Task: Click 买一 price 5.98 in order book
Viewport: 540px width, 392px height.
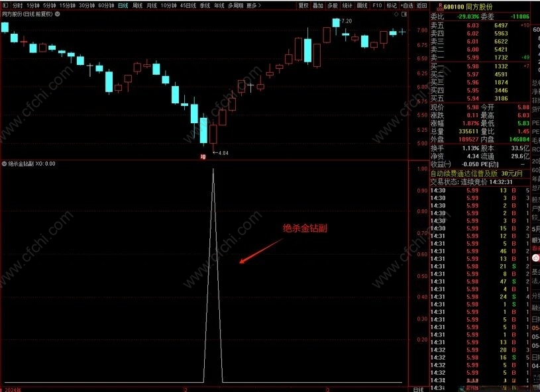Action: [473, 66]
